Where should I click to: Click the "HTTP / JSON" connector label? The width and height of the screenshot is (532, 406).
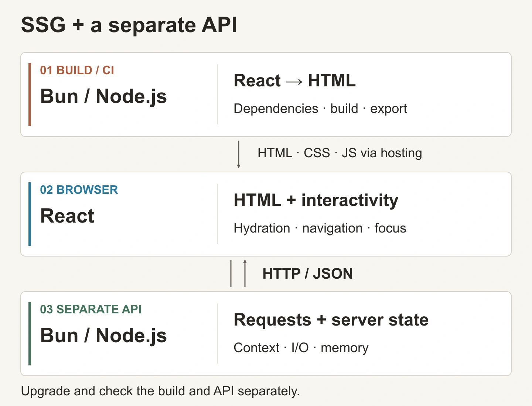point(307,273)
